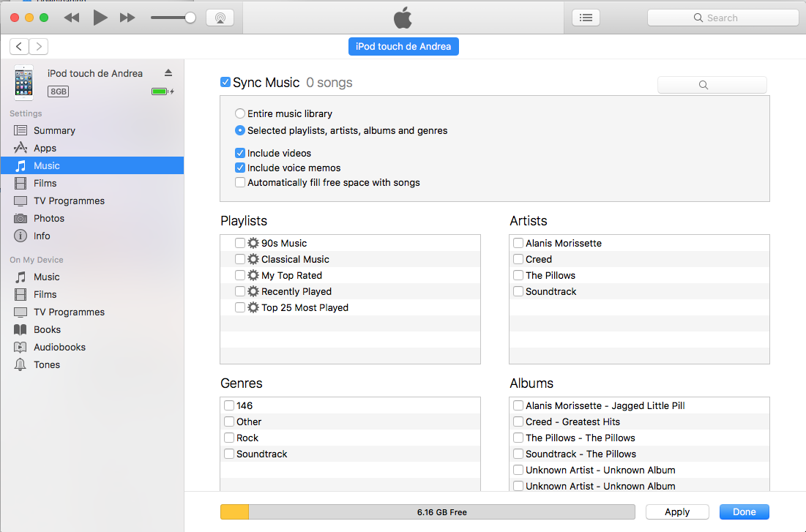Check album Alanis Morissette - Jagged Little Pill
Image resolution: width=806 pixels, height=532 pixels.
point(518,405)
